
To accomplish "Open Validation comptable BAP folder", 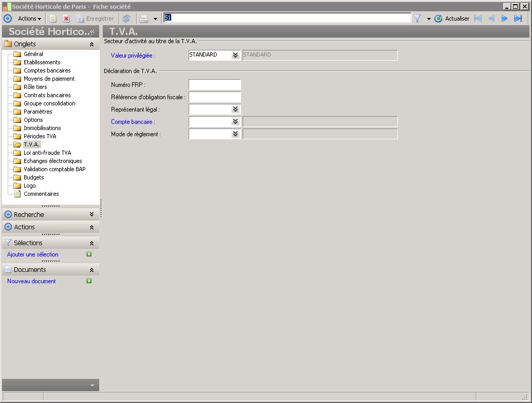I will click(54, 169).
